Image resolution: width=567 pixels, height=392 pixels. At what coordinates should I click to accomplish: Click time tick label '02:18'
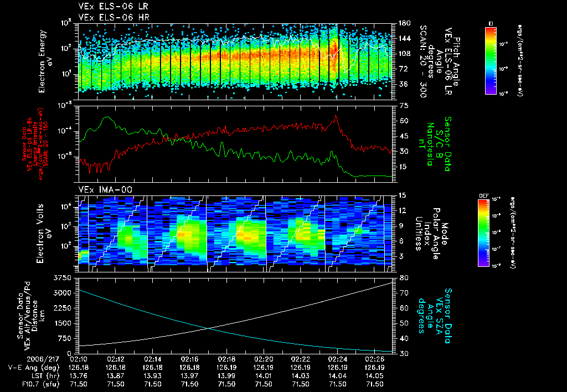[226, 359]
